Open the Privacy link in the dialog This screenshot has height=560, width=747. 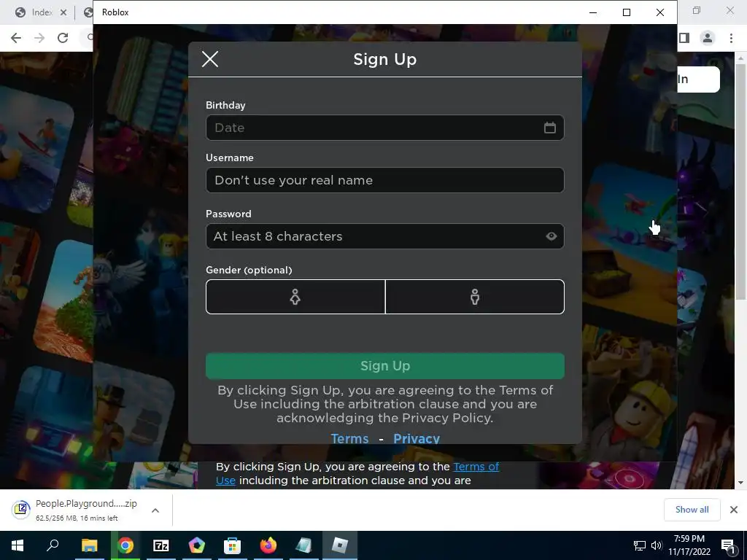pos(417,438)
